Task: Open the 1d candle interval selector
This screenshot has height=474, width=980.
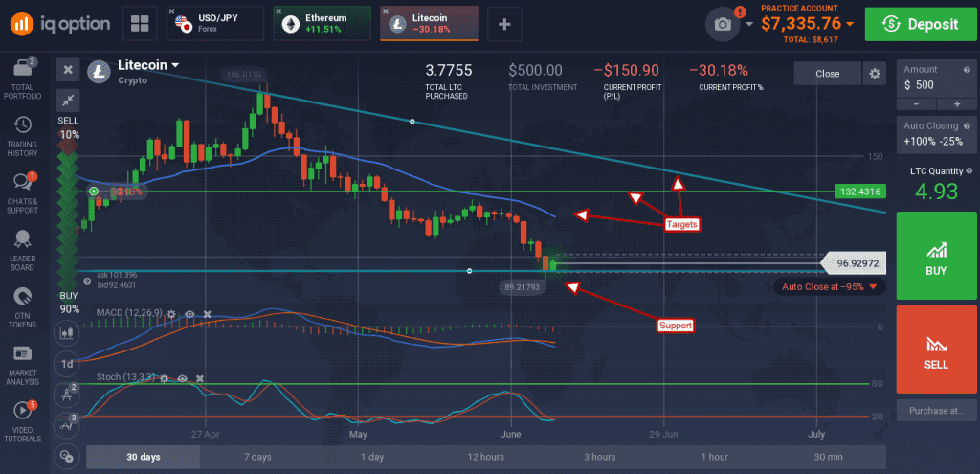Action: [x=67, y=363]
